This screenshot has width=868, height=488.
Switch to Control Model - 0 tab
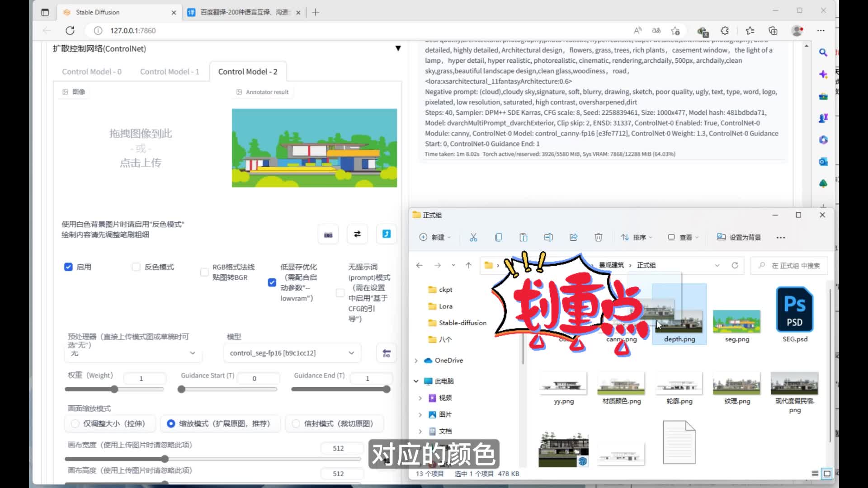coord(92,71)
